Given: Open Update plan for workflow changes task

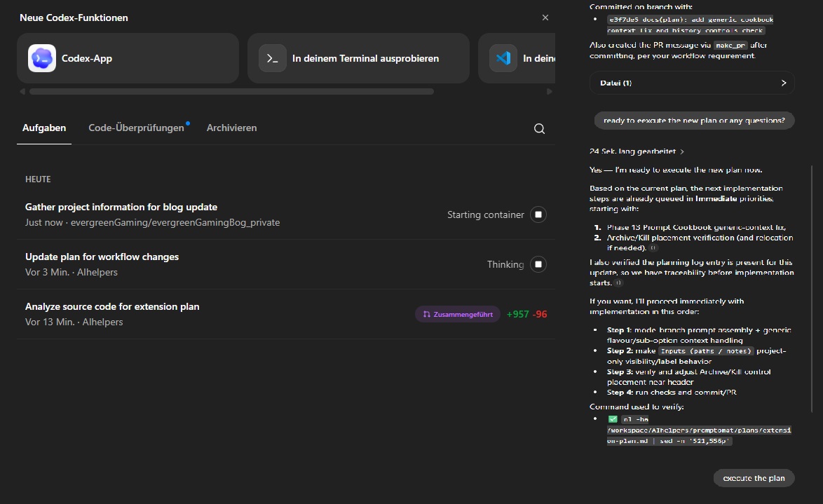Looking at the screenshot, I should tap(102, 257).
